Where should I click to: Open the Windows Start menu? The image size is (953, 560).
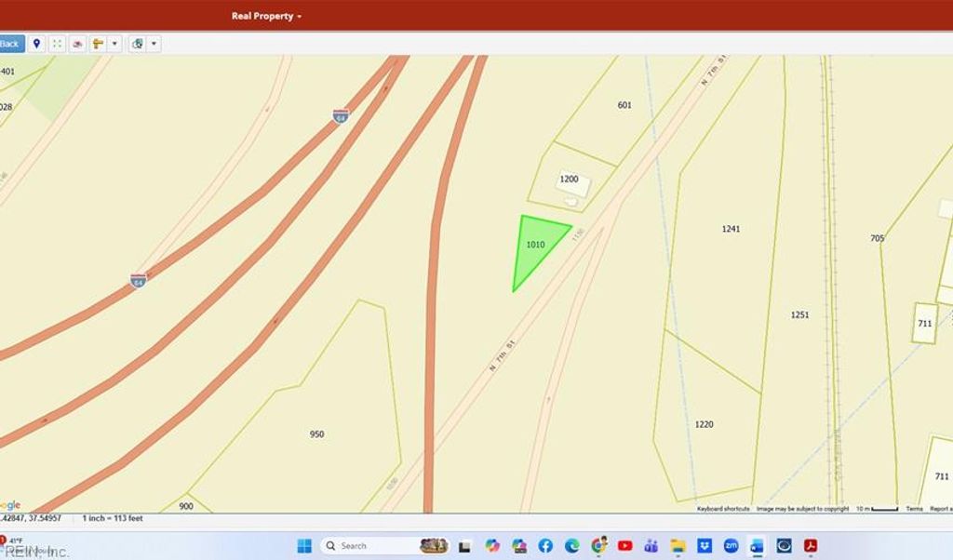click(303, 546)
